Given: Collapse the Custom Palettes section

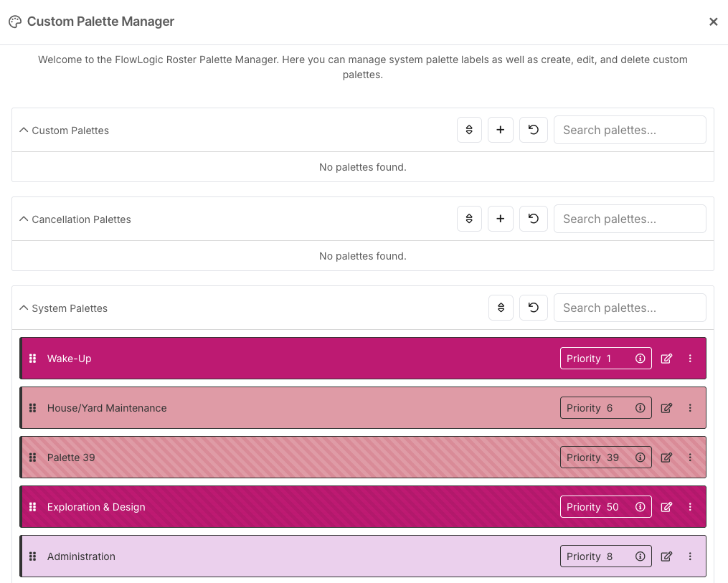Looking at the screenshot, I should pos(24,131).
